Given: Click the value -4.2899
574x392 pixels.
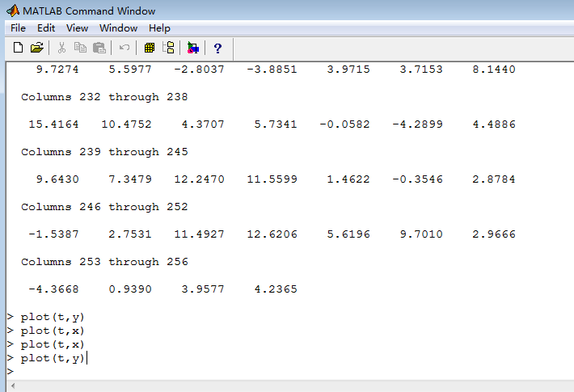Looking at the screenshot, I should pos(417,124).
